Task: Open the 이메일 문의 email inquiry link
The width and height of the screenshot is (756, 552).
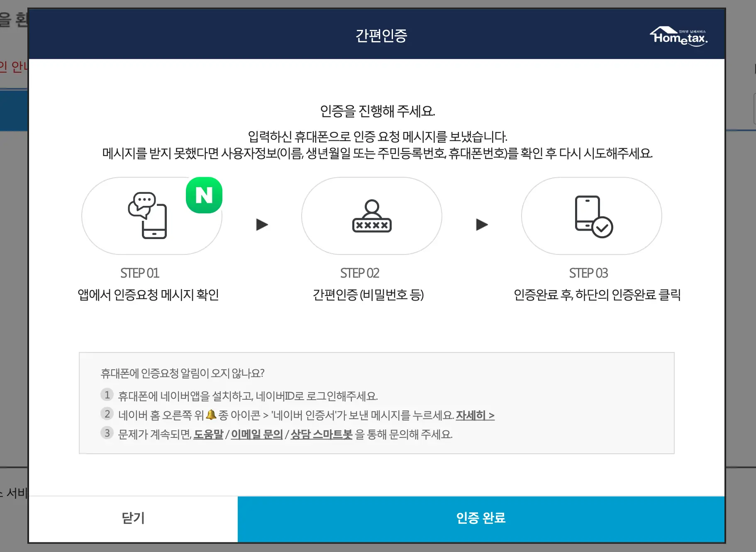Action: 256,435
